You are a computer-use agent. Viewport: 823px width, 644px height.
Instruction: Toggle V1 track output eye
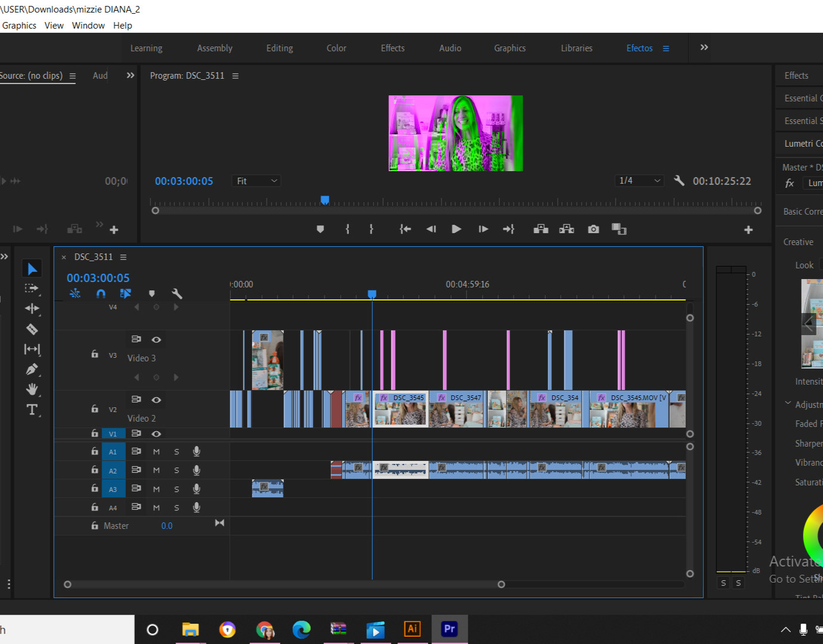click(x=156, y=434)
